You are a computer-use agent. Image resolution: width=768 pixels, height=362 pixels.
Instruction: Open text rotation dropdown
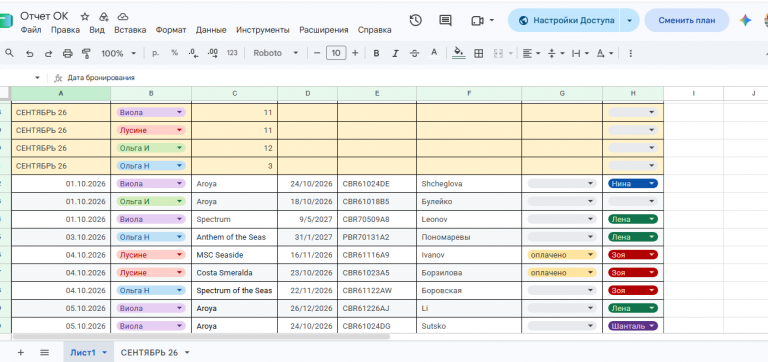604,53
